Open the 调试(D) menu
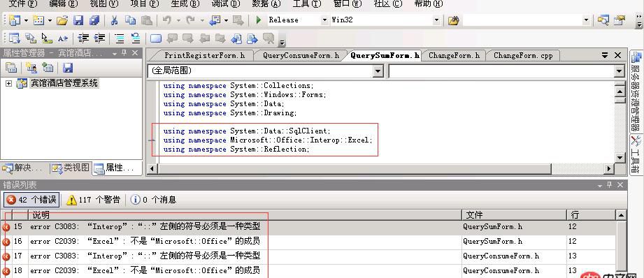This screenshot has width=644, height=278. tap(225, 3)
